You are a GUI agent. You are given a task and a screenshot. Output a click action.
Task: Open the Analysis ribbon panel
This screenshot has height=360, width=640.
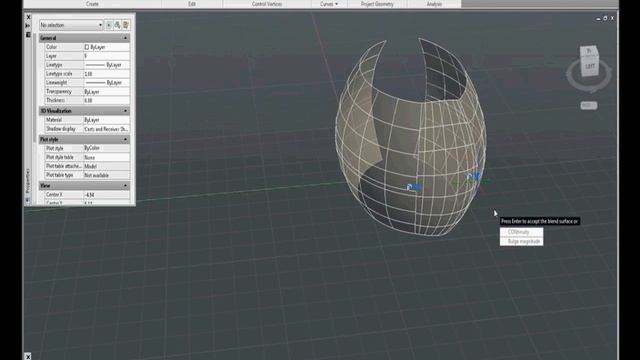[x=434, y=4]
